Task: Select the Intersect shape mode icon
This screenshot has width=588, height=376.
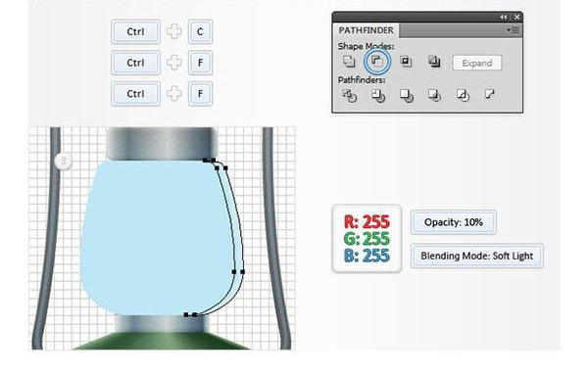Action: point(406,61)
